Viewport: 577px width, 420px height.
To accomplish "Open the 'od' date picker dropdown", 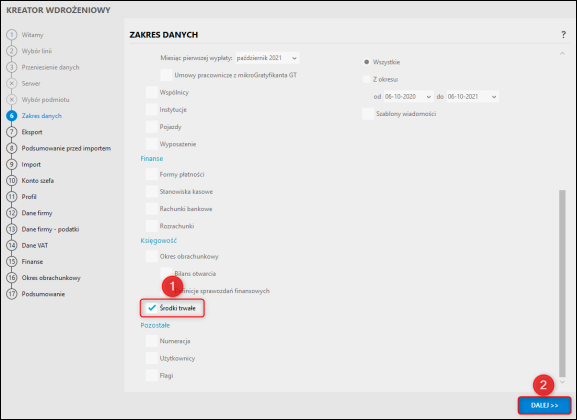I will pyautogui.click(x=429, y=97).
